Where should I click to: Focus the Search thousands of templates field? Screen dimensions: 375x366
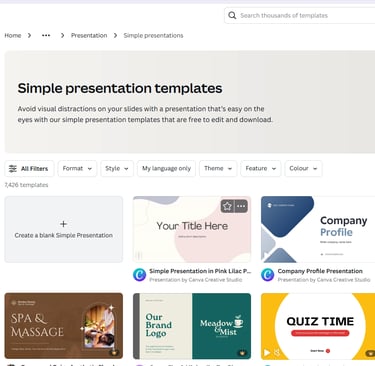(300, 15)
